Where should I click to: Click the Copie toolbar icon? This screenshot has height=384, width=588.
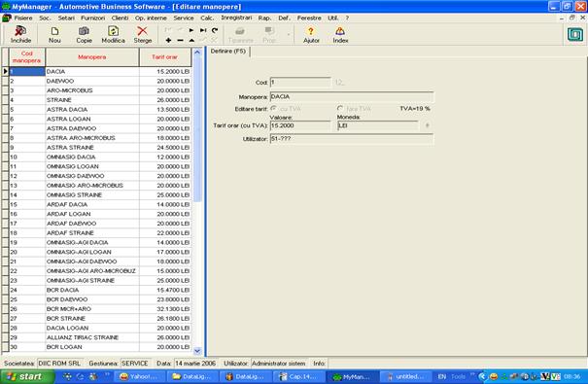coord(84,34)
